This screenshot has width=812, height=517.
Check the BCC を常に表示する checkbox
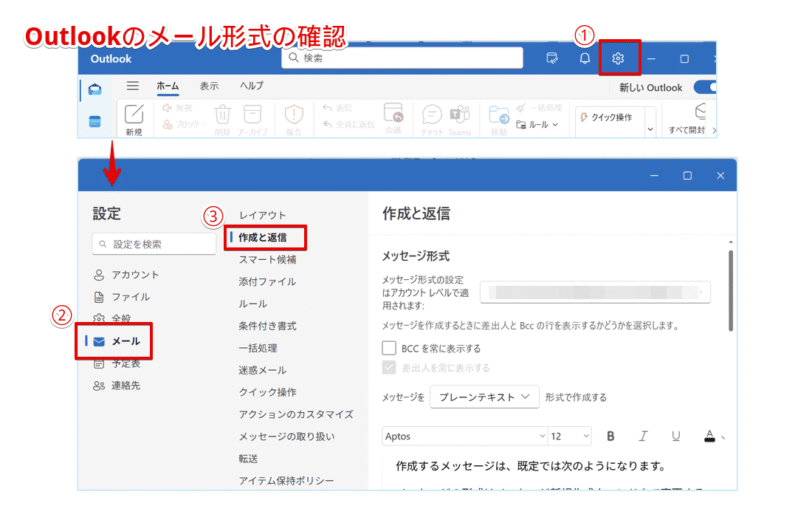click(x=389, y=348)
